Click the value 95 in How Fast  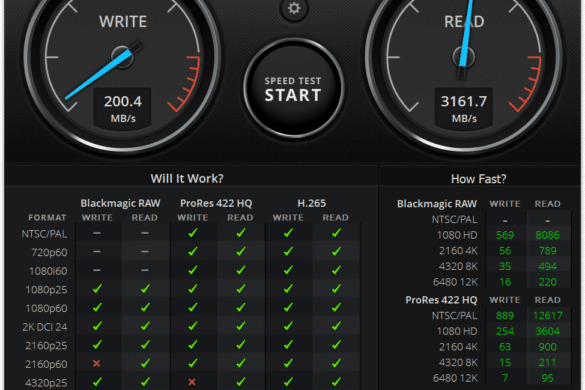547,378
